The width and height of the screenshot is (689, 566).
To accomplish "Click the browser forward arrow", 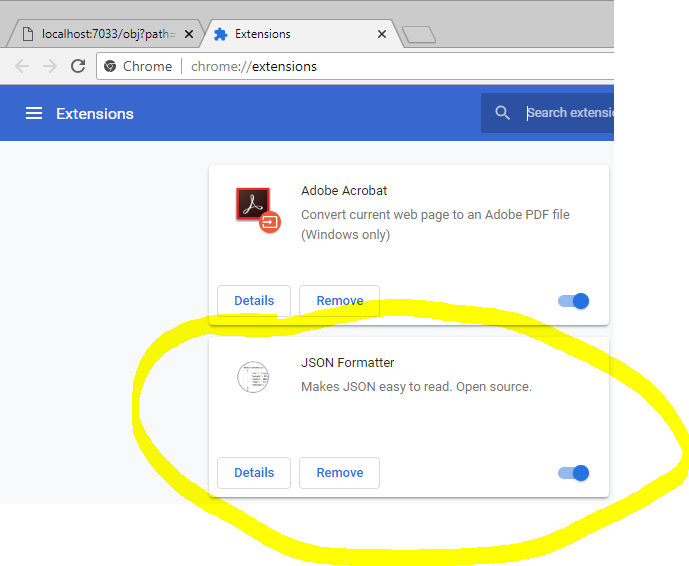I will pyautogui.click(x=50, y=66).
